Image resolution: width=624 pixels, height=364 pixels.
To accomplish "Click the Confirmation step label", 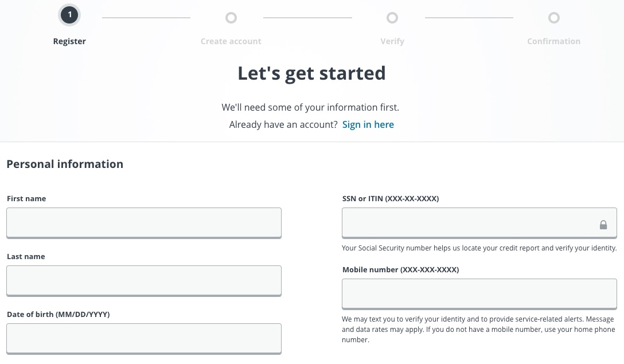I will pyautogui.click(x=553, y=41).
